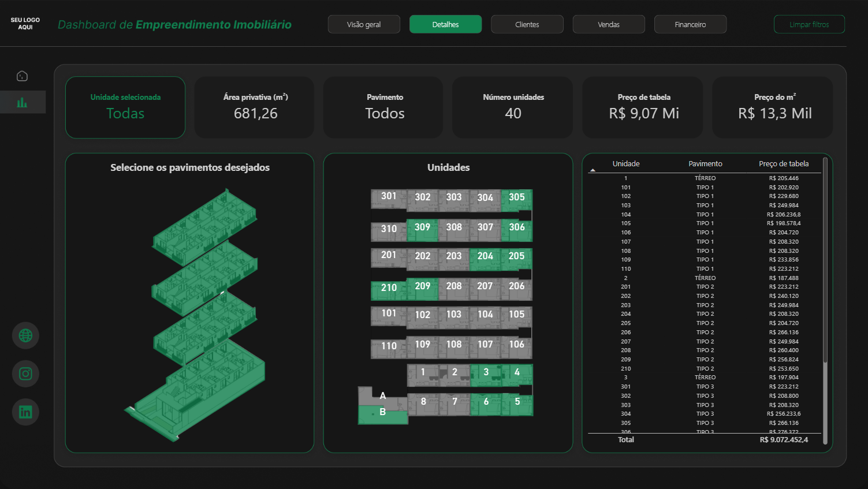Sort the table by the Pavimento column header
The height and width of the screenshot is (489, 868).
[705, 163]
